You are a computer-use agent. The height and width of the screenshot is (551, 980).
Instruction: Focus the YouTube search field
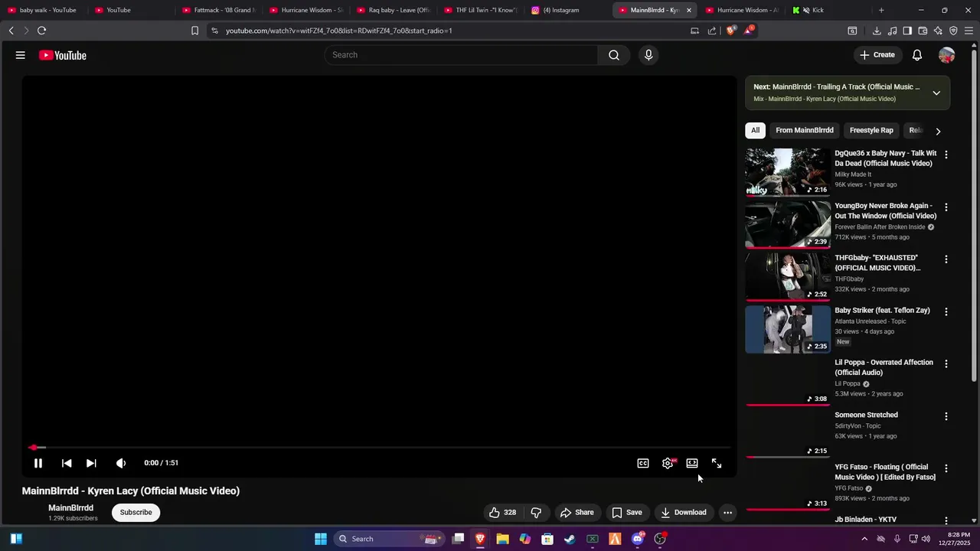click(461, 55)
